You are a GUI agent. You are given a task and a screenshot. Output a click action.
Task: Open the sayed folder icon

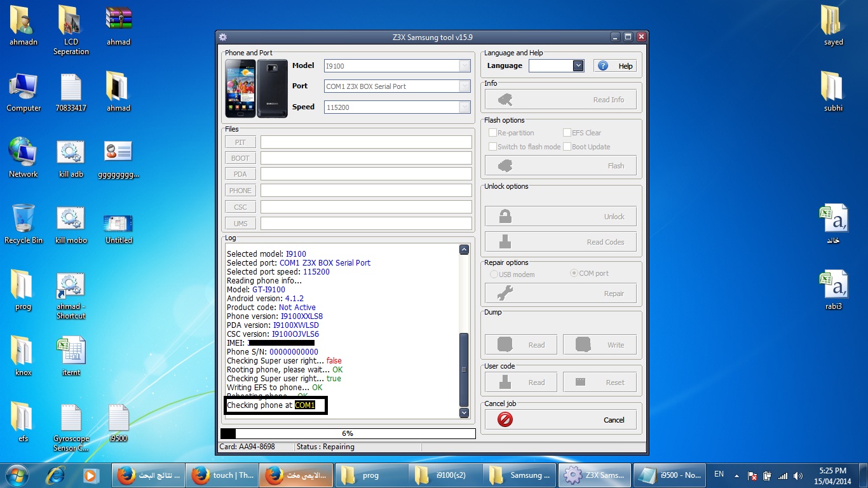833,25
